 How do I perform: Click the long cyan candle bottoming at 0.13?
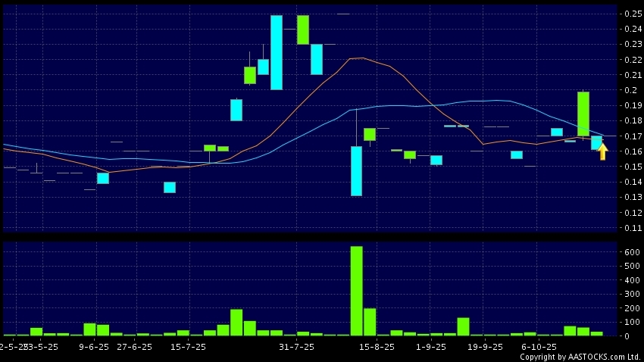click(x=356, y=170)
